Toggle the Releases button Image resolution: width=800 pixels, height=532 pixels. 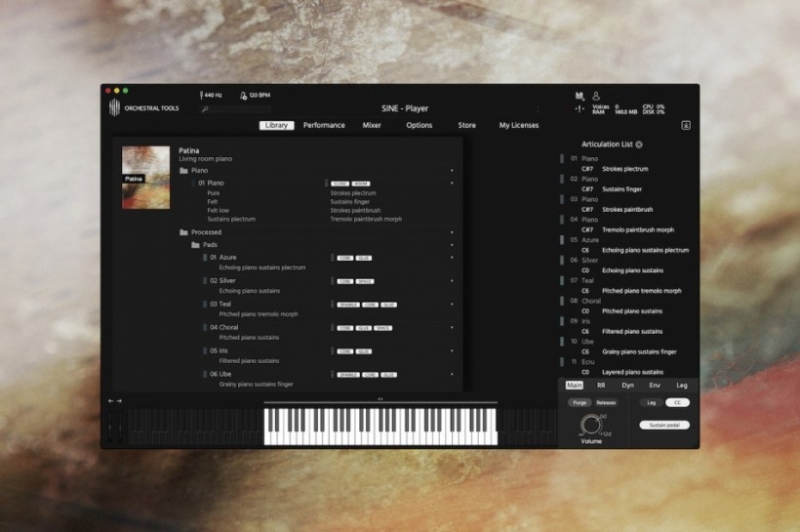[x=606, y=402]
